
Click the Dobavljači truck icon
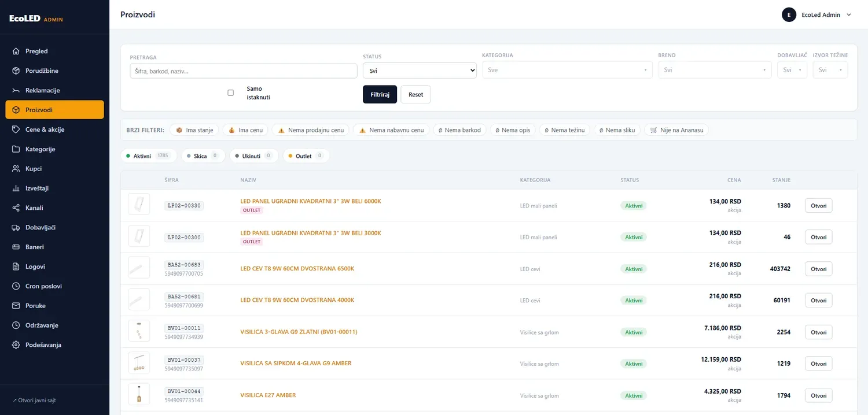16,228
